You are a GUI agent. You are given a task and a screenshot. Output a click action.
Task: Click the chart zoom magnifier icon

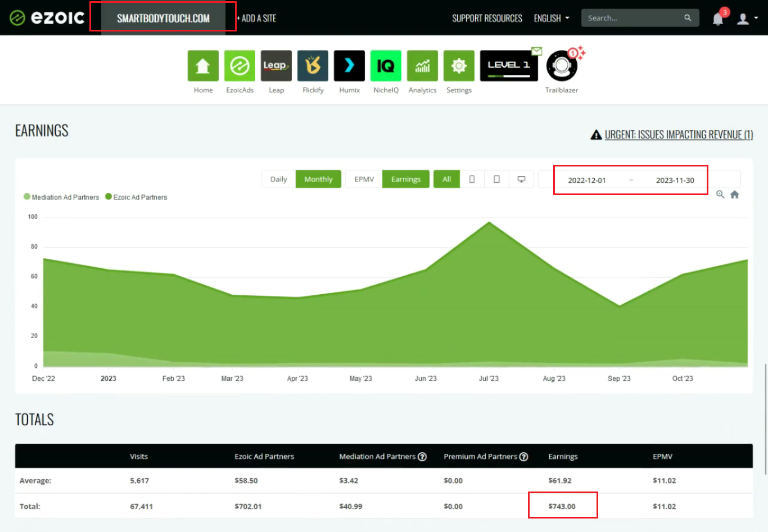720,195
